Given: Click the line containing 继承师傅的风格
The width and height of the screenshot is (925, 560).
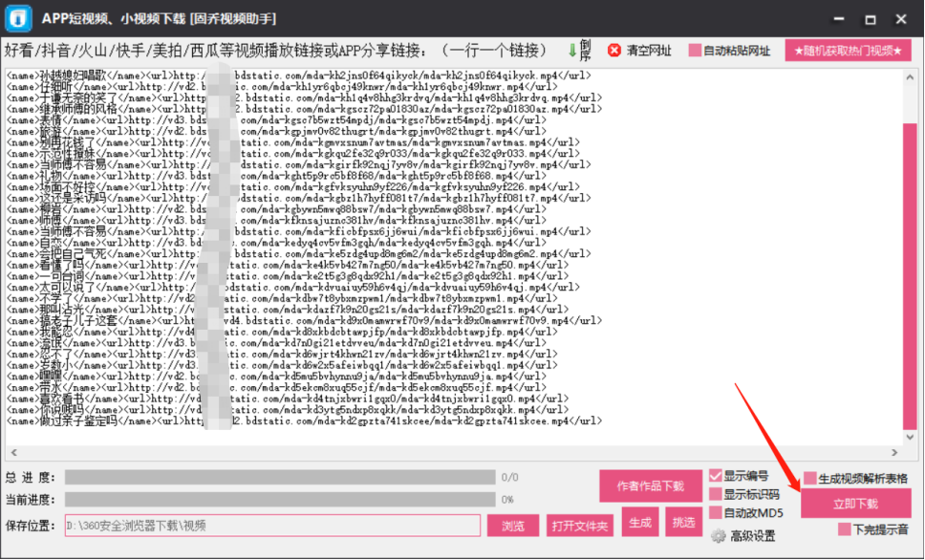Looking at the screenshot, I should point(305,109).
